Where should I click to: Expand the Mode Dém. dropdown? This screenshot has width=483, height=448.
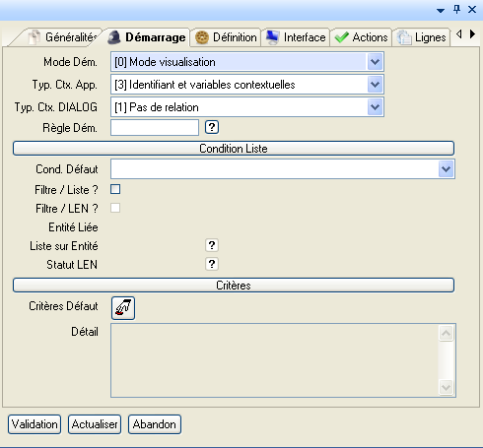click(x=375, y=62)
